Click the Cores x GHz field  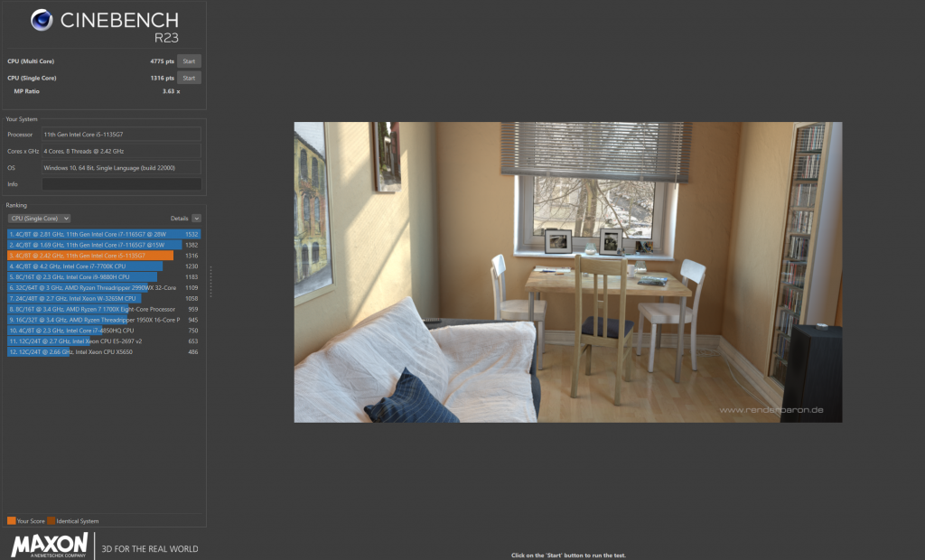coord(121,151)
